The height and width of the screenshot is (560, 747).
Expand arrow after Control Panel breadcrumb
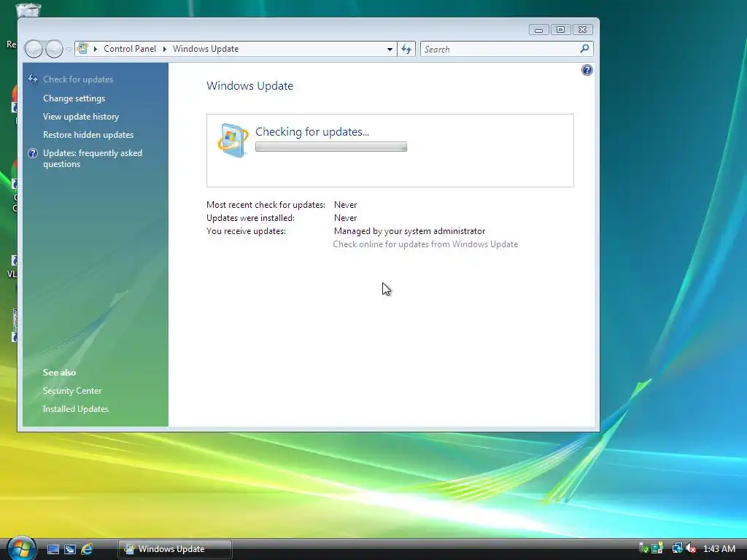164,49
